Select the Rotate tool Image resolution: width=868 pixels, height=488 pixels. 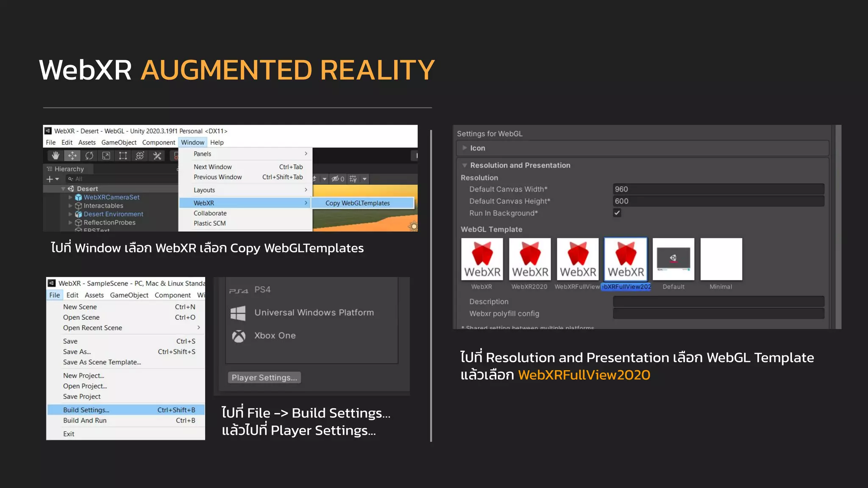click(x=89, y=156)
